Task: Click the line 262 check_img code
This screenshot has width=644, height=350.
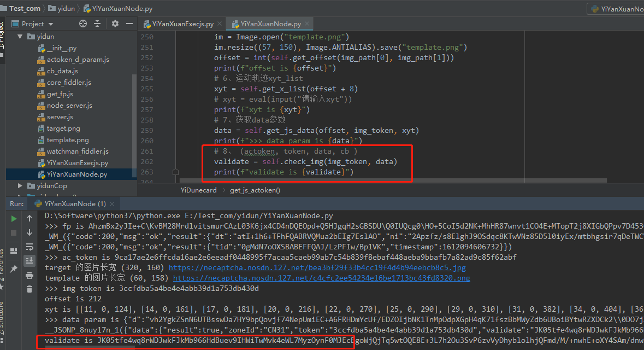Action: pos(305,162)
